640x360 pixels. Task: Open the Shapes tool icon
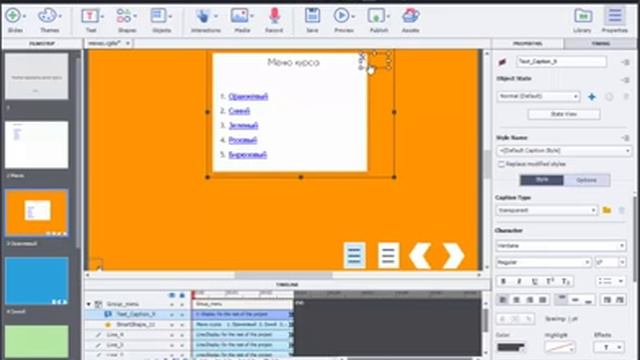tap(124, 16)
